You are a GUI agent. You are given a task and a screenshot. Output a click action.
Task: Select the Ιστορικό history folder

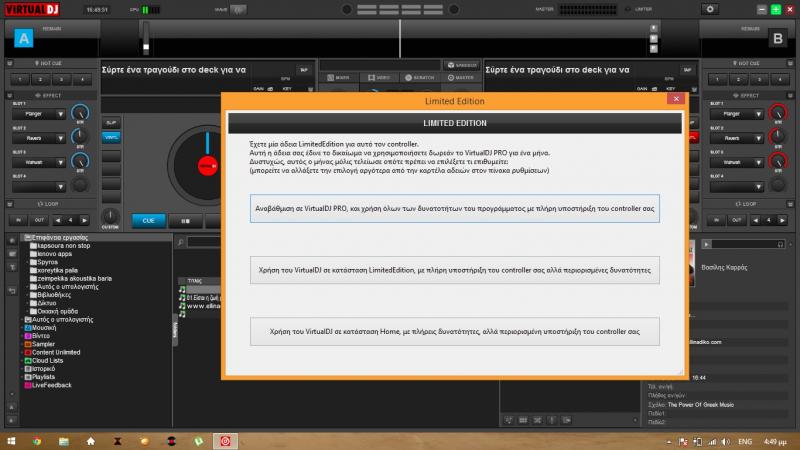click(40, 368)
